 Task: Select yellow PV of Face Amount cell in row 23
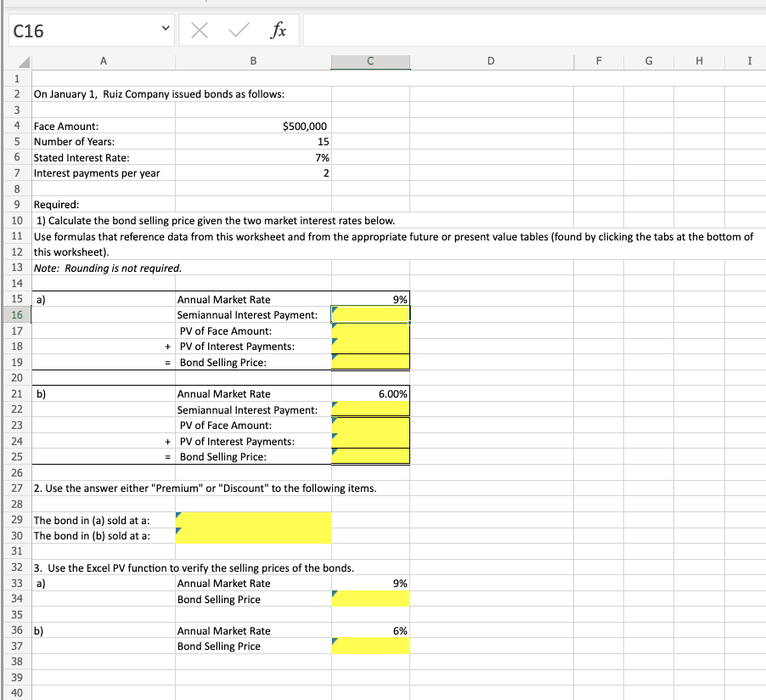click(x=370, y=426)
